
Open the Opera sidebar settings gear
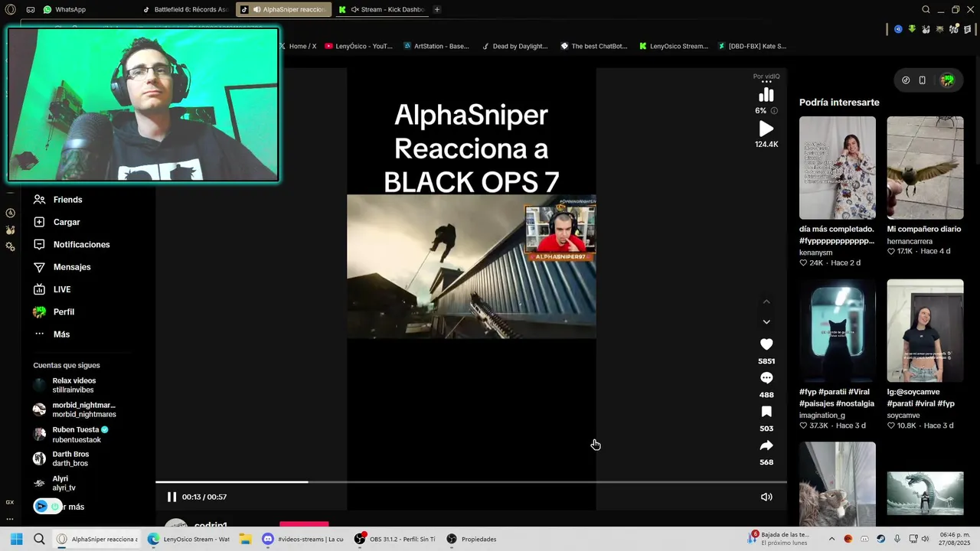tap(10, 246)
